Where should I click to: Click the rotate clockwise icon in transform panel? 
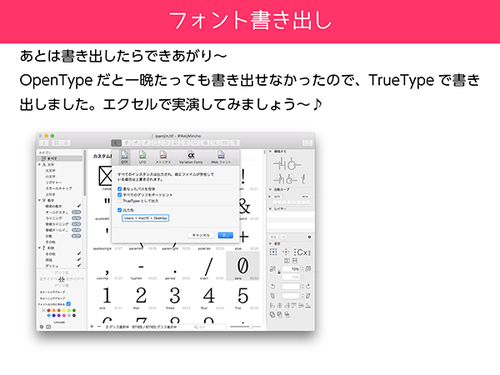pyautogui.click(x=308, y=286)
